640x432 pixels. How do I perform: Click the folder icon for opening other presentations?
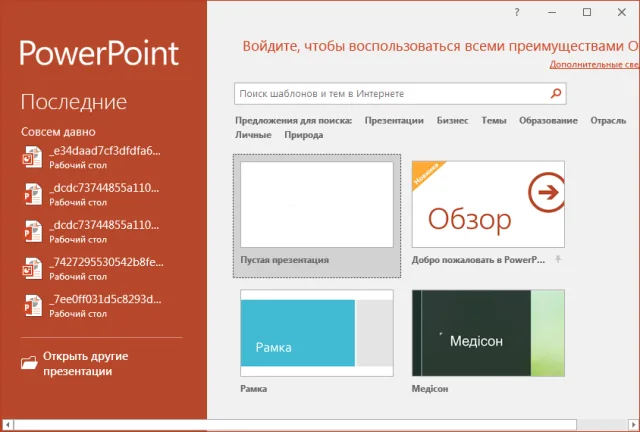pos(29,362)
